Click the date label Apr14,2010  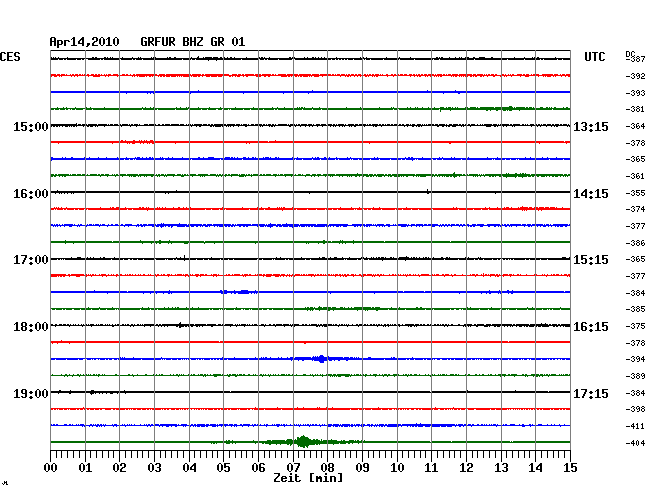tap(84, 42)
